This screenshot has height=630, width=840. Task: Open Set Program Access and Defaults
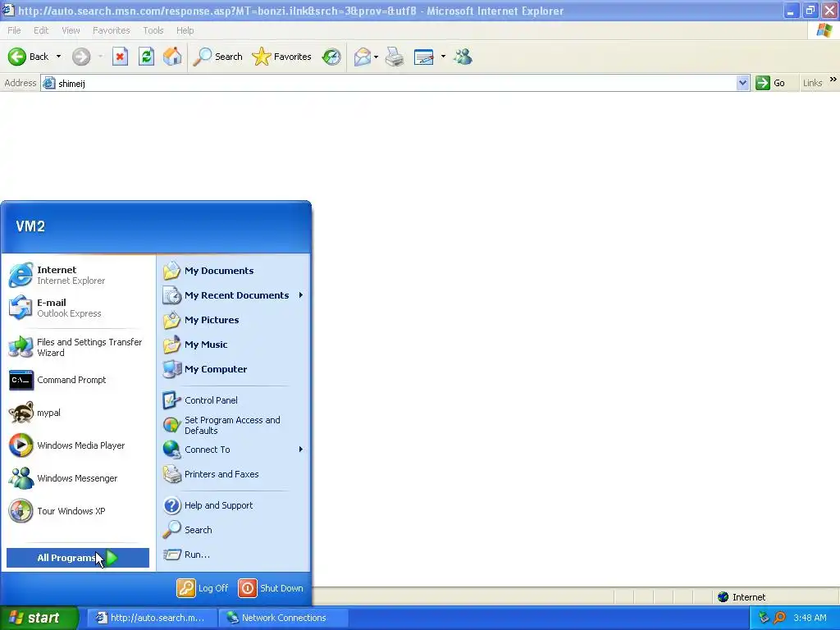[234, 425]
